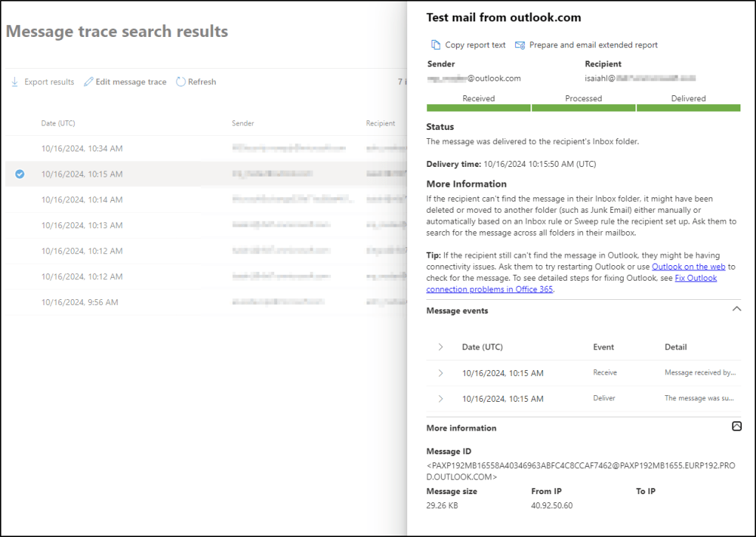This screenshot has height=537, width=756.
Task: Expand all events via header chevron
Action: point(440,347)
